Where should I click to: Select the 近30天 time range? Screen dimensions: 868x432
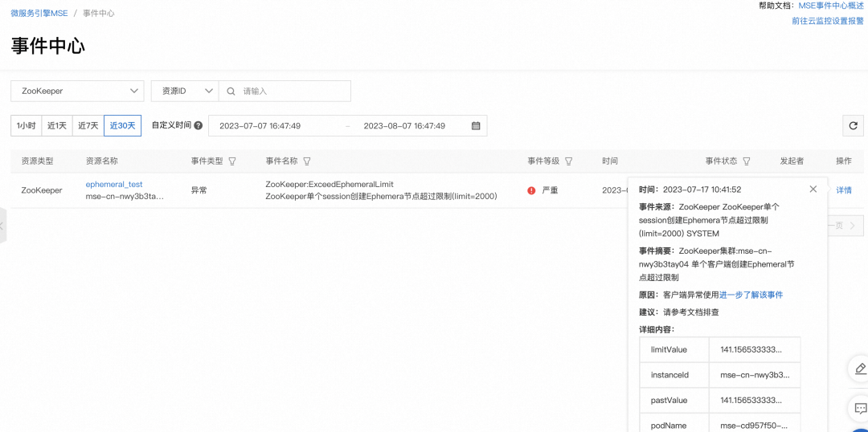tap(122, 125)
